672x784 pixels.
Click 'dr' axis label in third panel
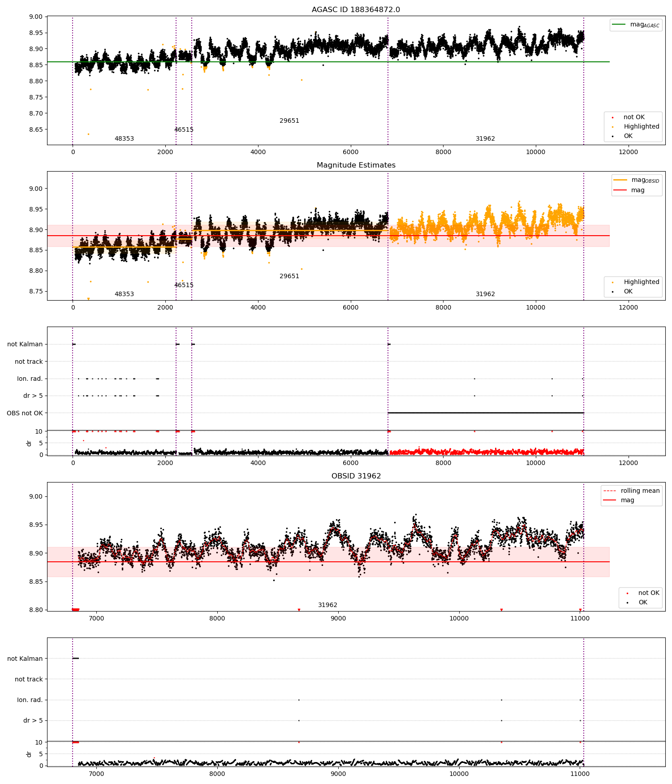point(29,443)
